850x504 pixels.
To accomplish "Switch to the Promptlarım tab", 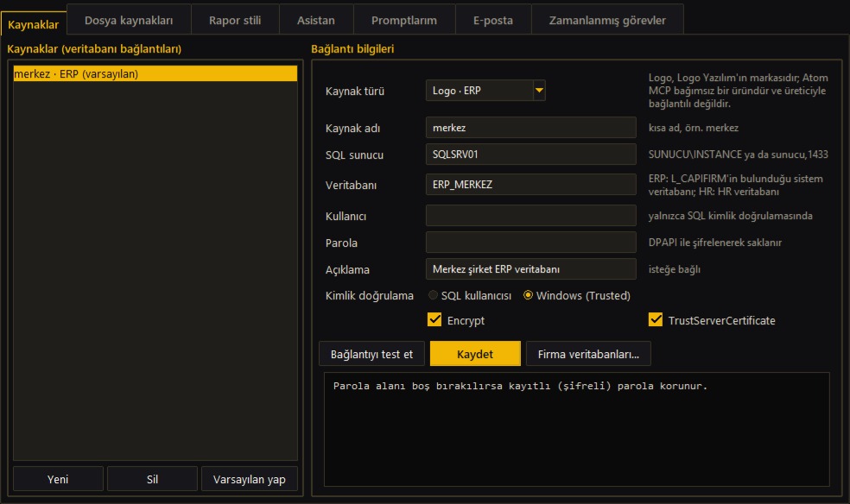I will coord(404,20).
